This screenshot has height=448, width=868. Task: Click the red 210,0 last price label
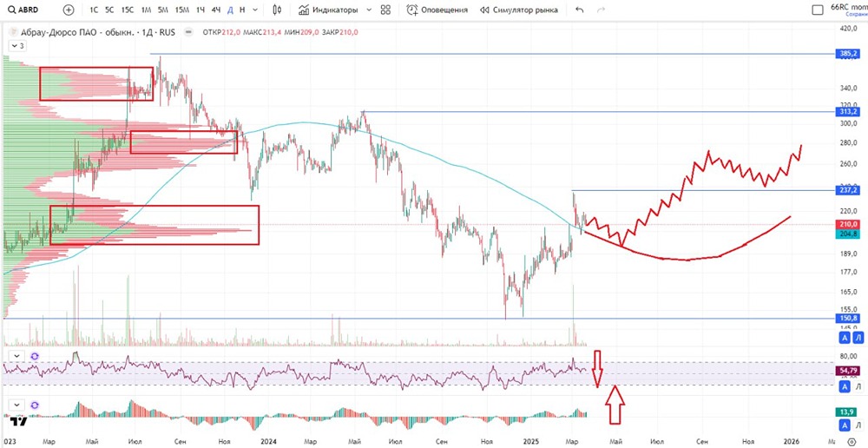[x=849, y=224]
